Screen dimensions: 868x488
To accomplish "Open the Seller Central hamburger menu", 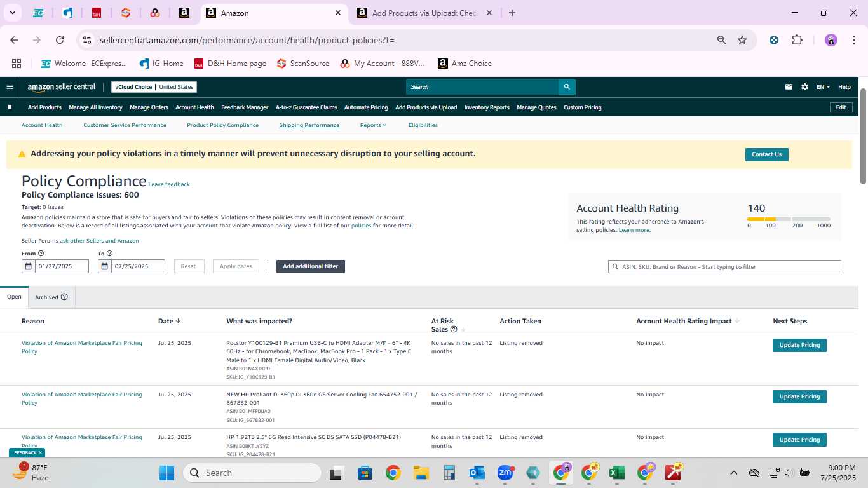I will tap(10, 87).
